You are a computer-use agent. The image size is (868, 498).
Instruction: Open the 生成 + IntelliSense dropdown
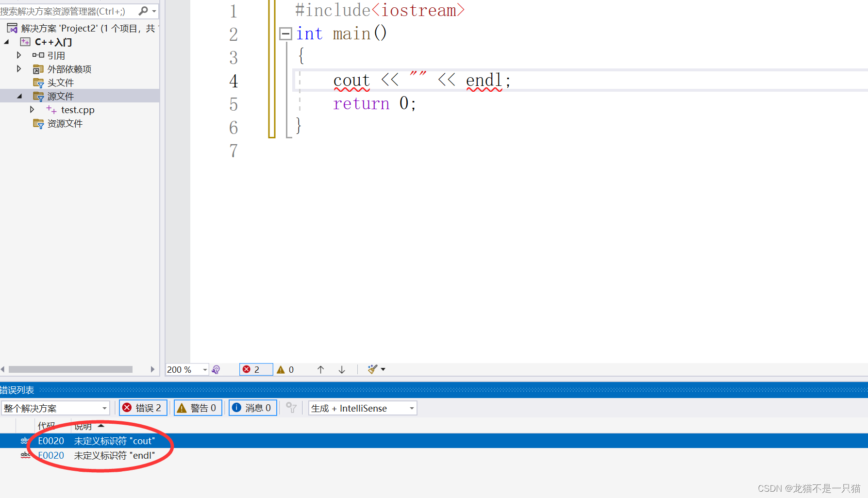point(363,408)
